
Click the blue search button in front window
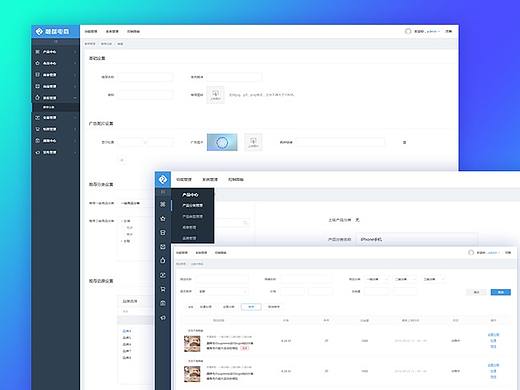pyautogui.click(x=500, y=292)
